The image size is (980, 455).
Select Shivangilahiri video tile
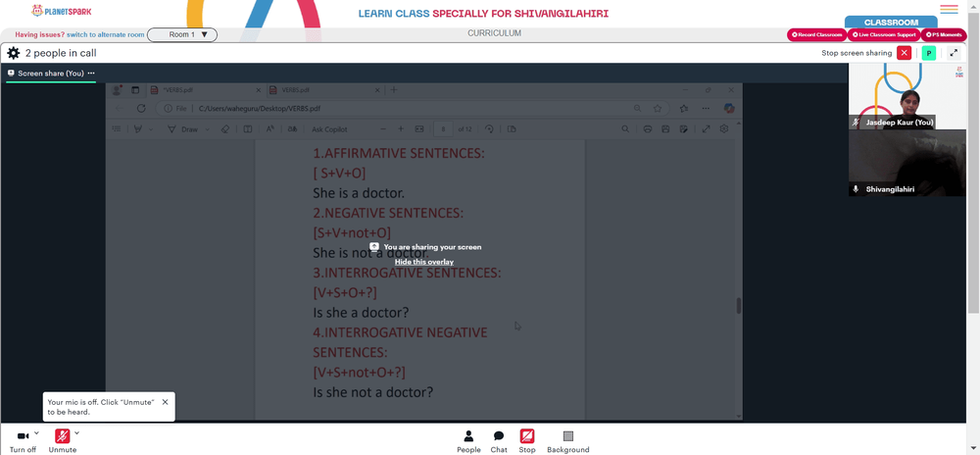[906, 163]
